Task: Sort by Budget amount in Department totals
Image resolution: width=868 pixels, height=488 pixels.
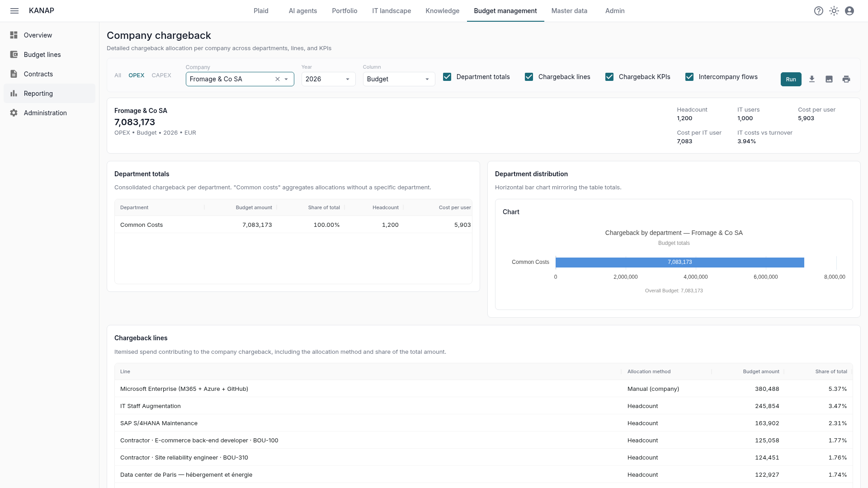Action: [x=254, y=207]
